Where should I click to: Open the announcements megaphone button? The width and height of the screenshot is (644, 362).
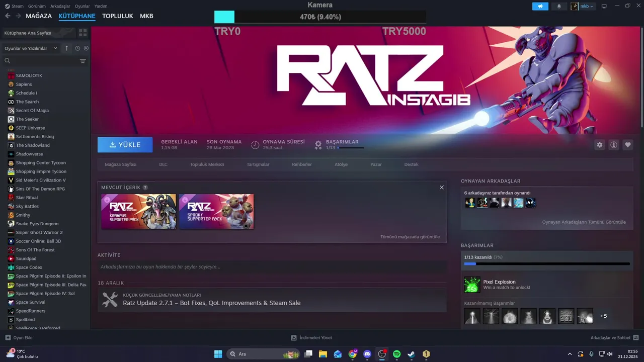click(x=540, y=7)
